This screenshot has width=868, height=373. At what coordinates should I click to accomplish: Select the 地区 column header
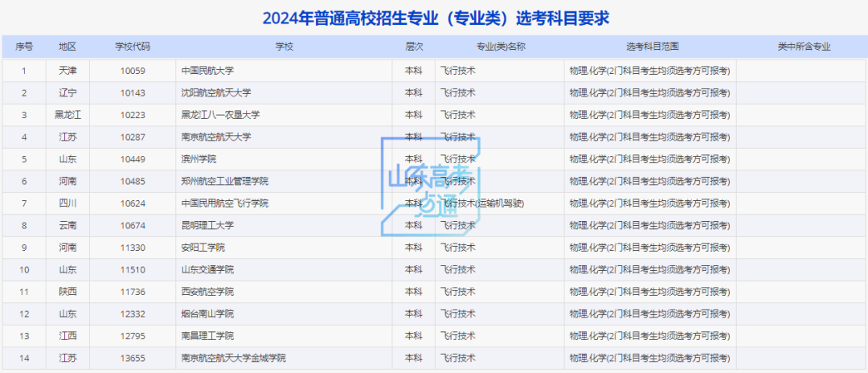(x=68, y=47)
